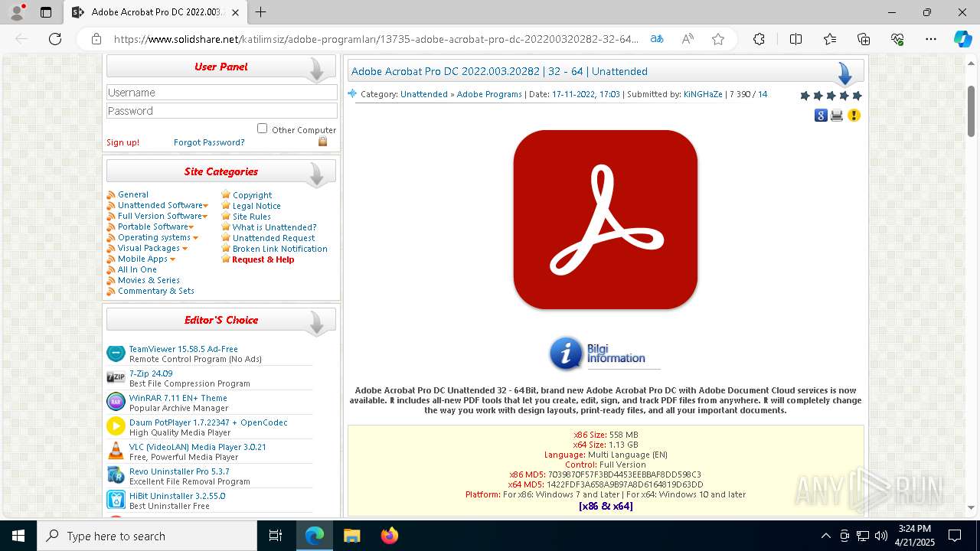The height and width of the screenshot is (551, 980).
Task: Click the browser address bar URL
Action: (376, 39)
